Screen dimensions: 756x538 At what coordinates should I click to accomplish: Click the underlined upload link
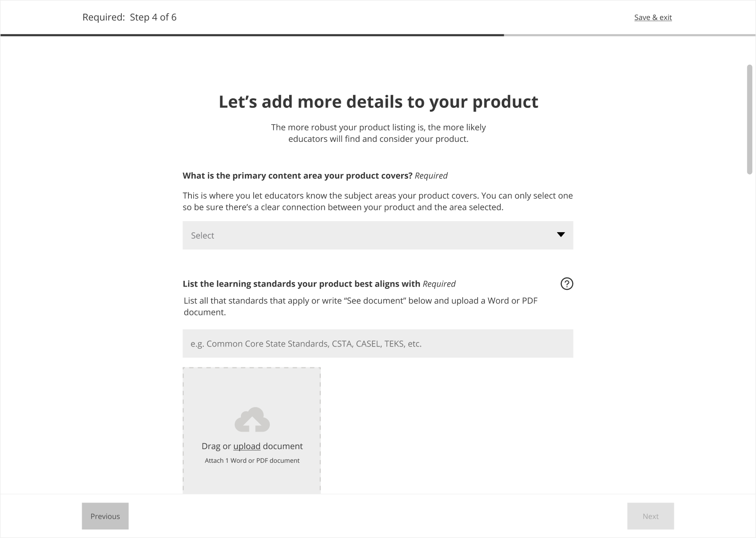point(247,446)
